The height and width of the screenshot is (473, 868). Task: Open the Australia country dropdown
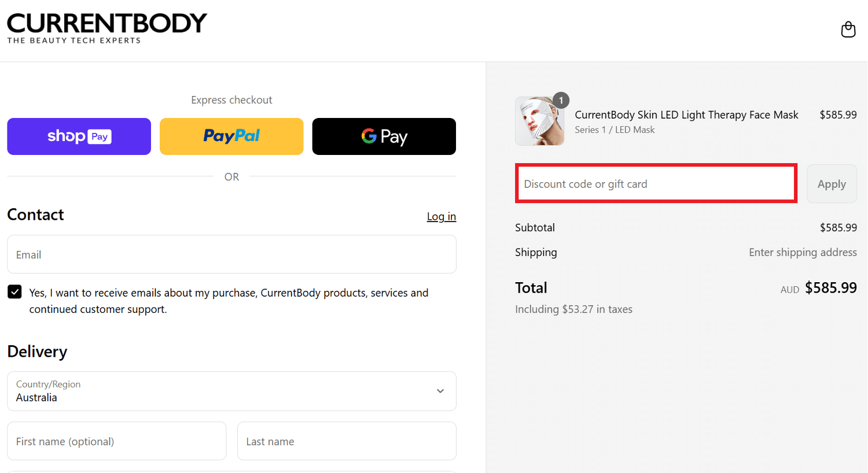(x=231, y=391)
